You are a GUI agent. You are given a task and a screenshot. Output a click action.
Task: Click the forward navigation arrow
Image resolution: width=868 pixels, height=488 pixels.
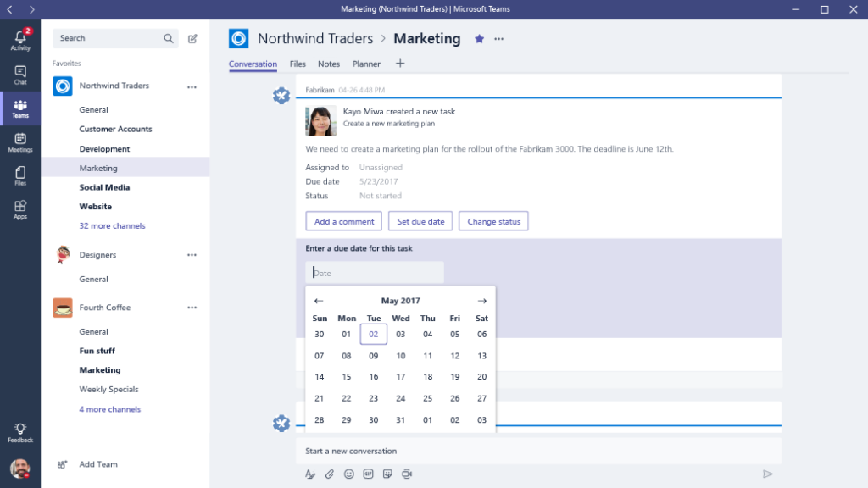(31, 9)
